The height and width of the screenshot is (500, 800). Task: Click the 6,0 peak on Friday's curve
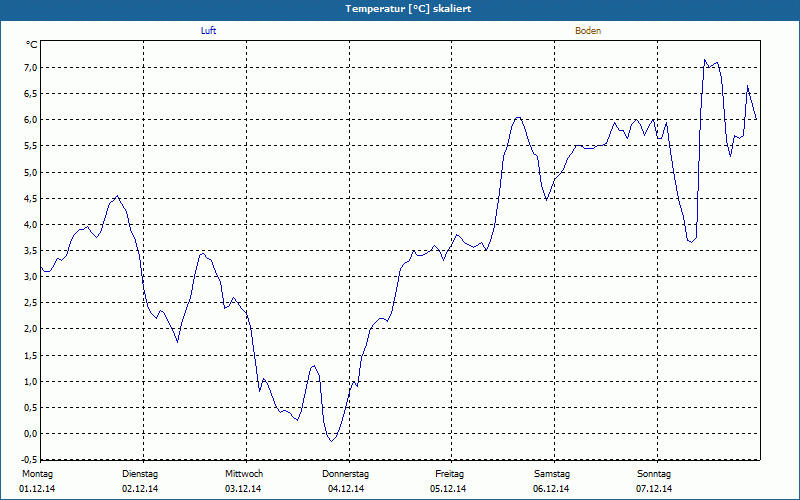coord(518,117)
